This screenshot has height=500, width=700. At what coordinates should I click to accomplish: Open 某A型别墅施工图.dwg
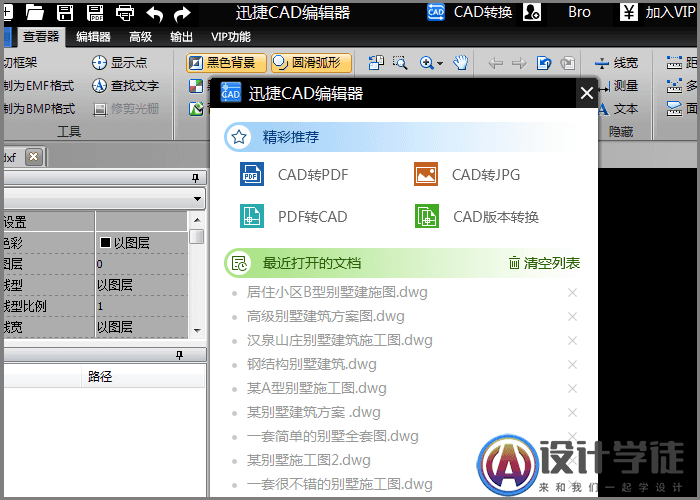[317, 388]
